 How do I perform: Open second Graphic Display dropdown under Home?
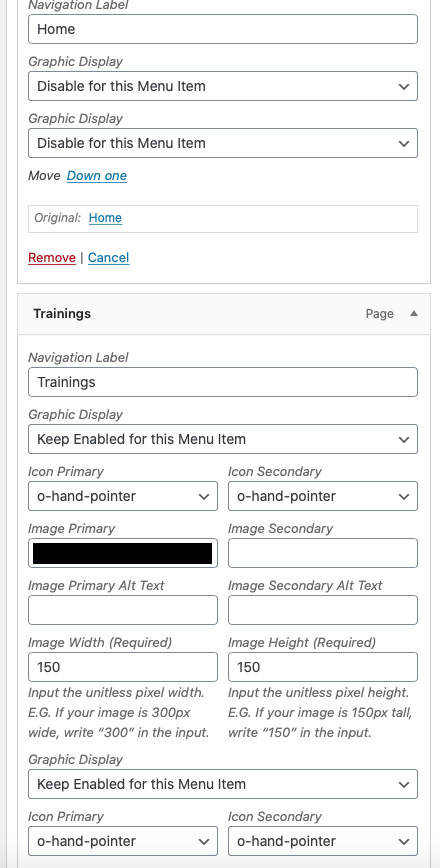[x=223, y=143]
